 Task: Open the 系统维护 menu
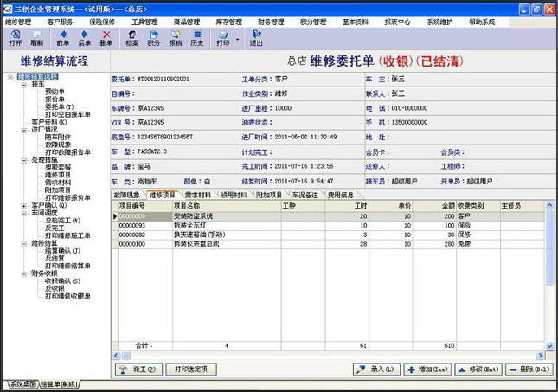point(439,22)
